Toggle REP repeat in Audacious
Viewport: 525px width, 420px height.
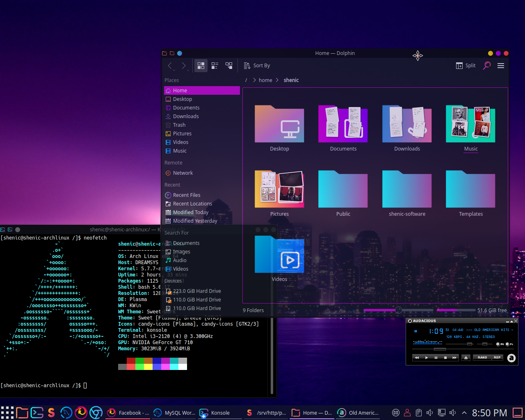coord(497,358)
